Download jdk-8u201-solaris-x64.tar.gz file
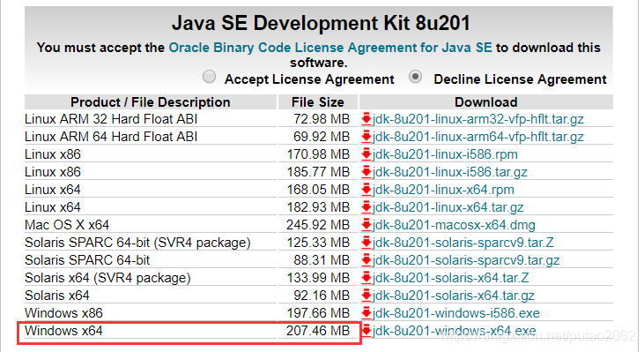Image resolution: width=644 pixels, height=352 pixels. (x=454, y=296)
